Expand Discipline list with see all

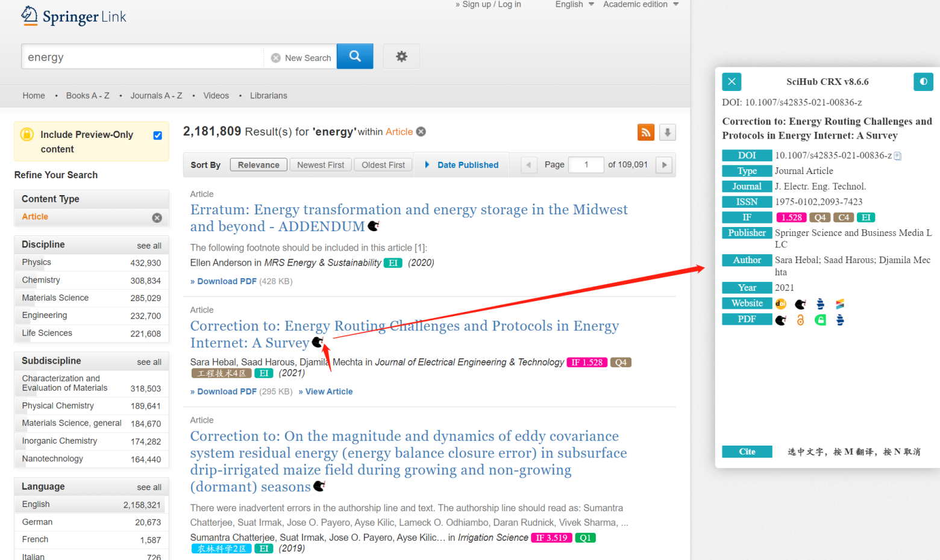point(149,246)
